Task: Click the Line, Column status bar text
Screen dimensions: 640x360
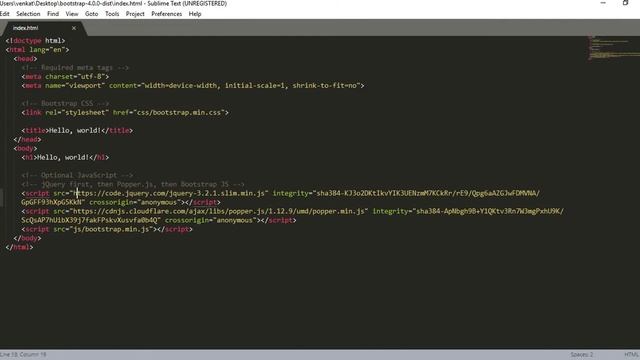Action: click(x=23, y=355)
